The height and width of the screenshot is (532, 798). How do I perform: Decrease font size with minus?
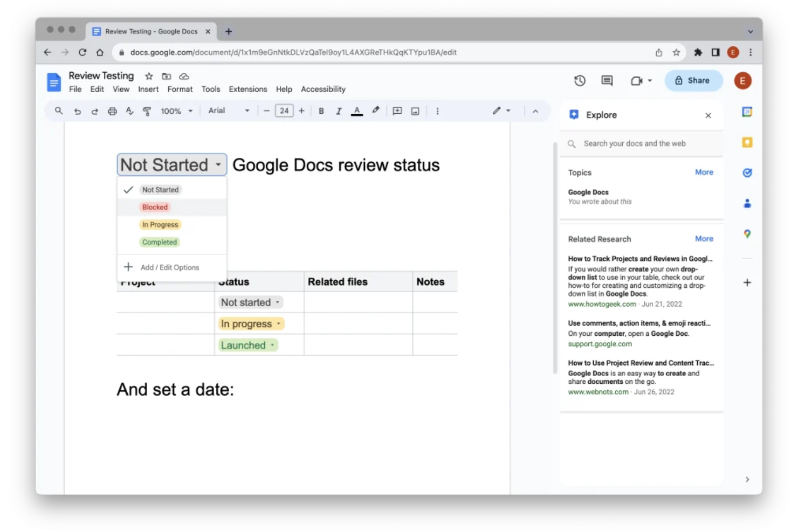click(x=266, y=110)
